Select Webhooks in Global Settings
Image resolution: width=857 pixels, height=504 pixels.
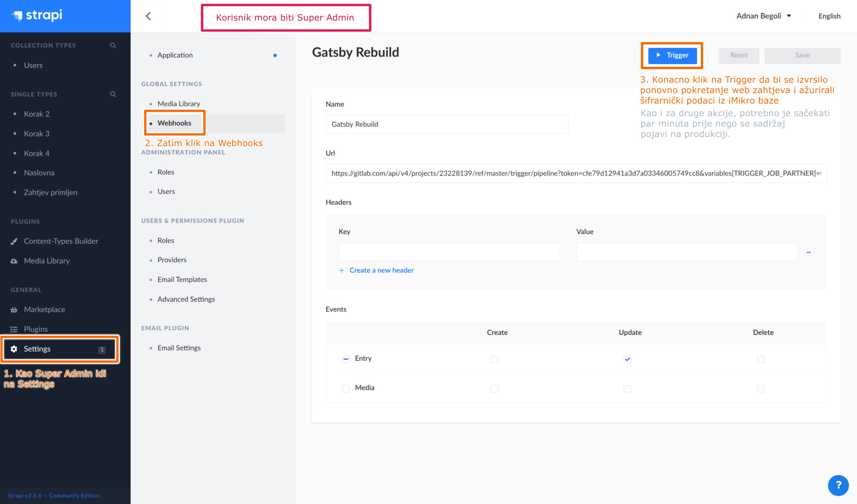[174, 123]
